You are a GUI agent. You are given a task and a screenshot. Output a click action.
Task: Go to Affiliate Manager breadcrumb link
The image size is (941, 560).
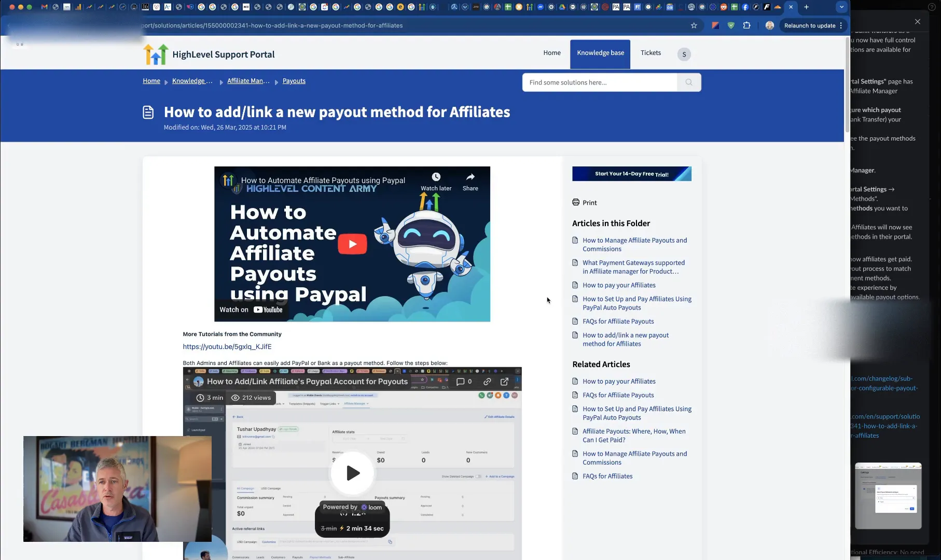248,81
